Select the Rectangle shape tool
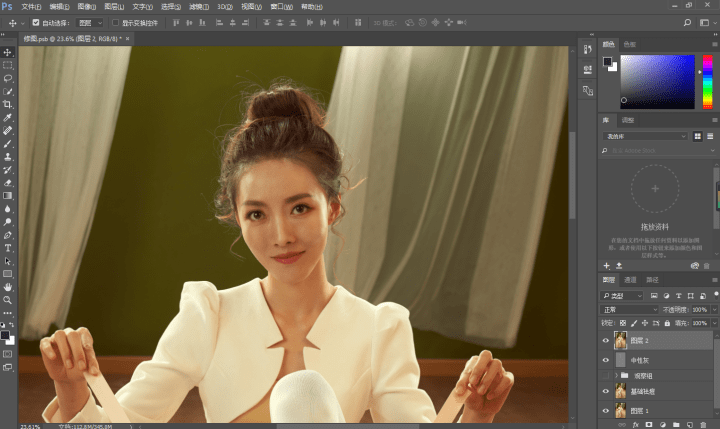The height and width of the screenshot is (429, 720). [x=7, y=274]
